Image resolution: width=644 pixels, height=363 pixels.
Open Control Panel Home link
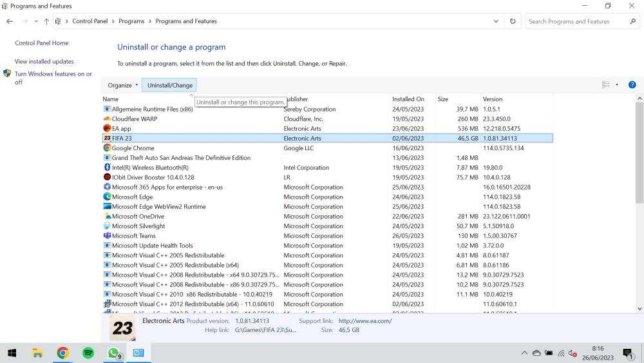[41, 43]
